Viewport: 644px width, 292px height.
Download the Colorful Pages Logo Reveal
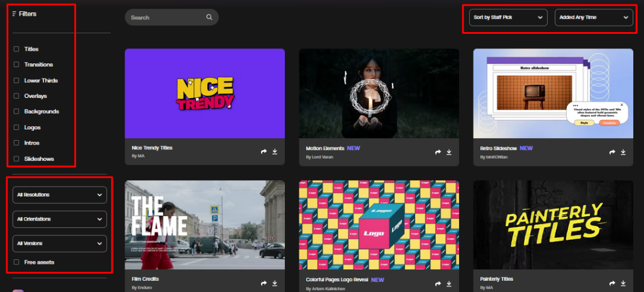pyautogui.click(x=449, y=283)
